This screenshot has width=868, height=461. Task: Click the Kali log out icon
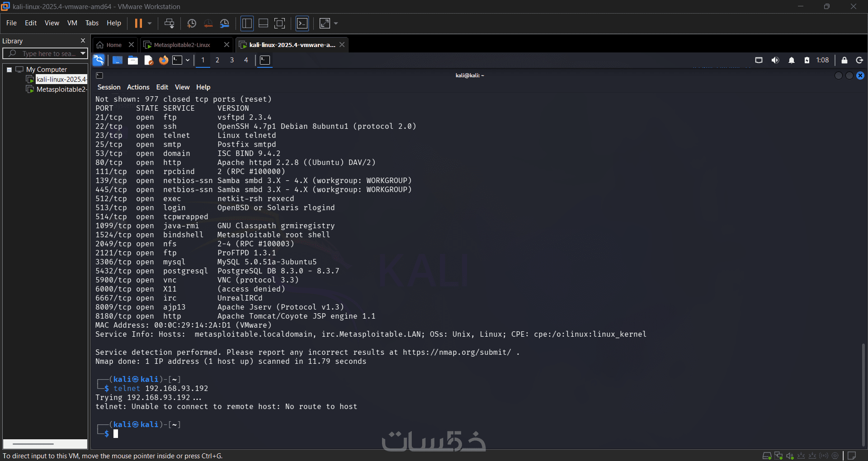tap(860, 60)
